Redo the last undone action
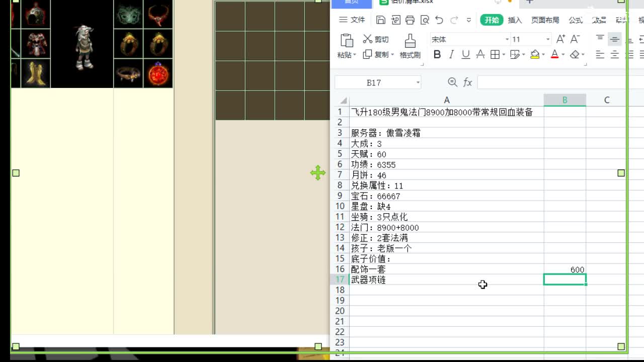 [x=454, y=20]
